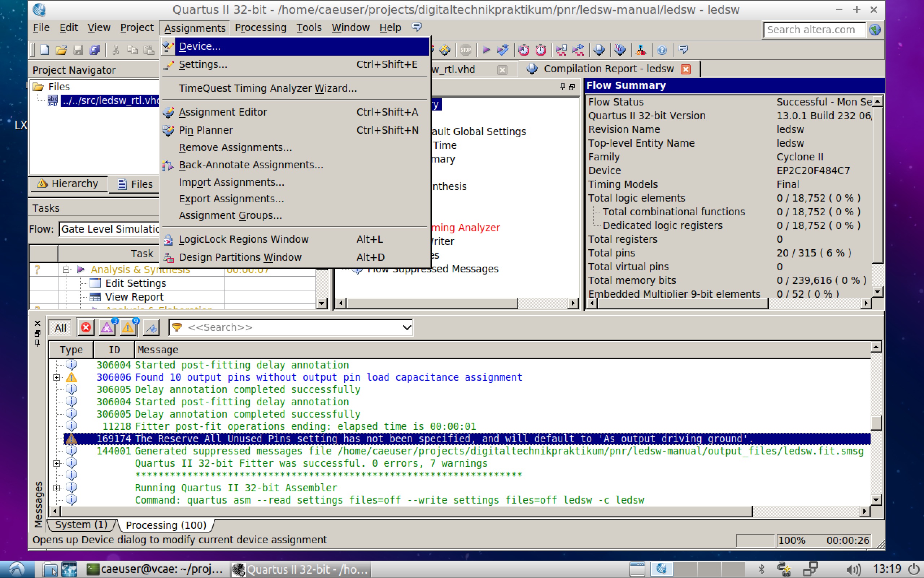Choose TimeQuest Timing Analyzer Wizard entry
924x578 pixels.
click(295, 88)
